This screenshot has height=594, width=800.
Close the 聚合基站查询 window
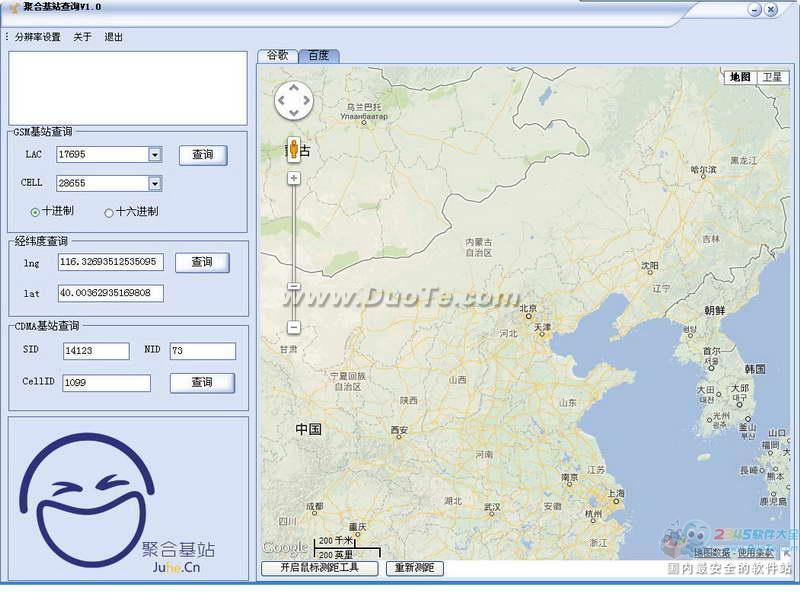pos(771,10)
